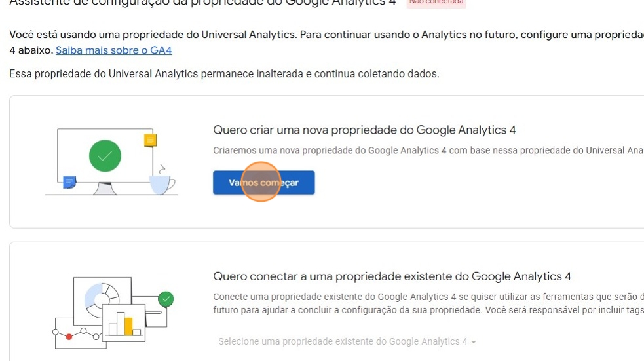Screen dimensions: 644x361
Task: Click the red dot on the line graph
Action: (x=69, y=336)
